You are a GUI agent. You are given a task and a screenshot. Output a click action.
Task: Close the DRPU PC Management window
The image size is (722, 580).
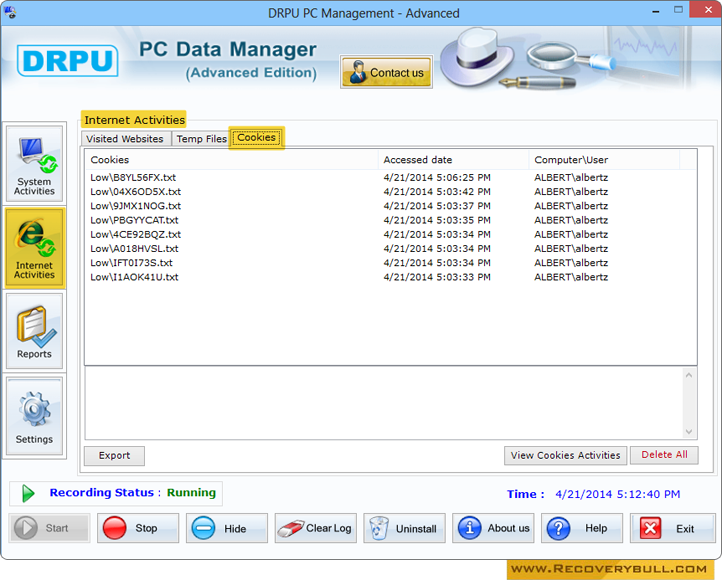(708, 10)
